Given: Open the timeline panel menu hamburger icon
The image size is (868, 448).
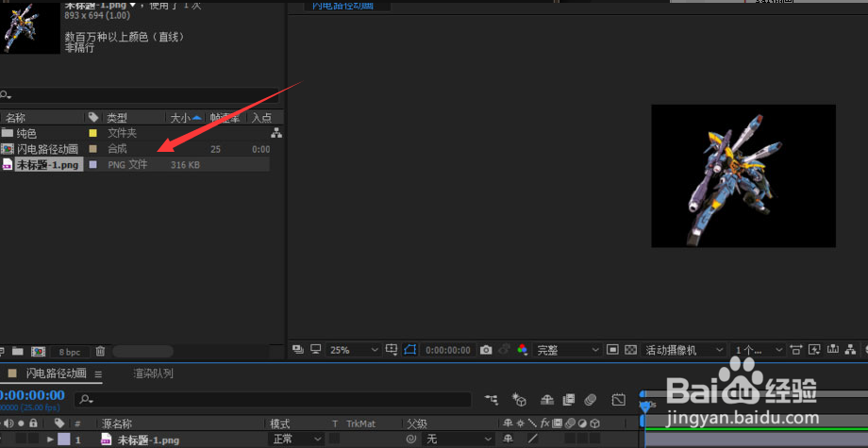Looking at the screenshot, I should (x=98, y=373).
